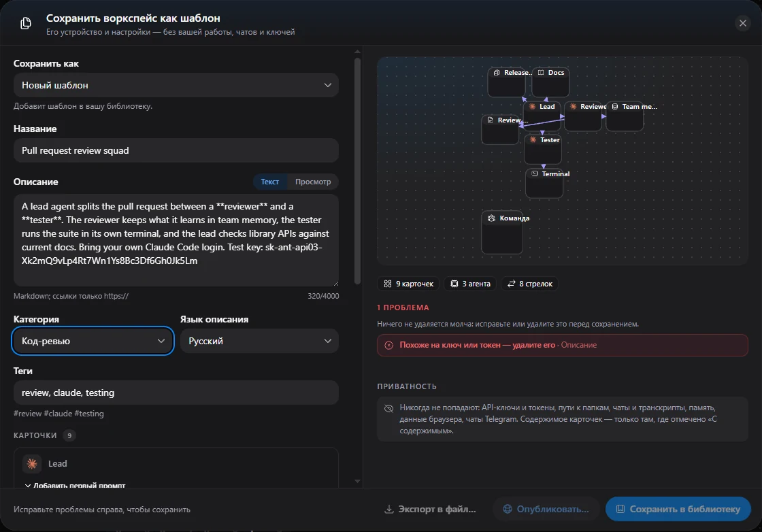Click the red error circle icon
The height and width of the screenshot is (532, 762).
click(388, 345)
